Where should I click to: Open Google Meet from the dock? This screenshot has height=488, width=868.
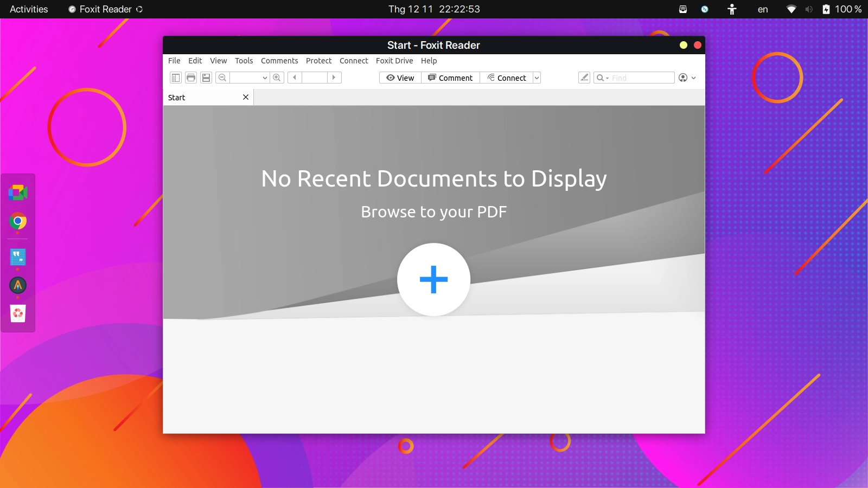18,192
